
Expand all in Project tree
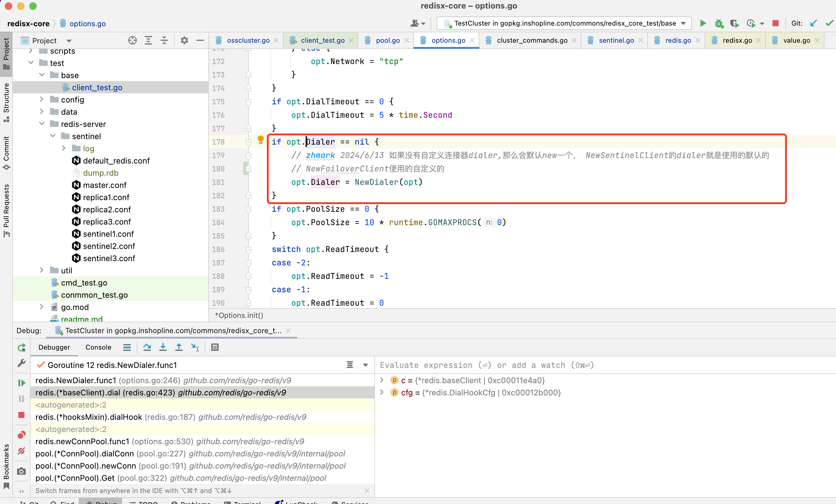point(148,40)
